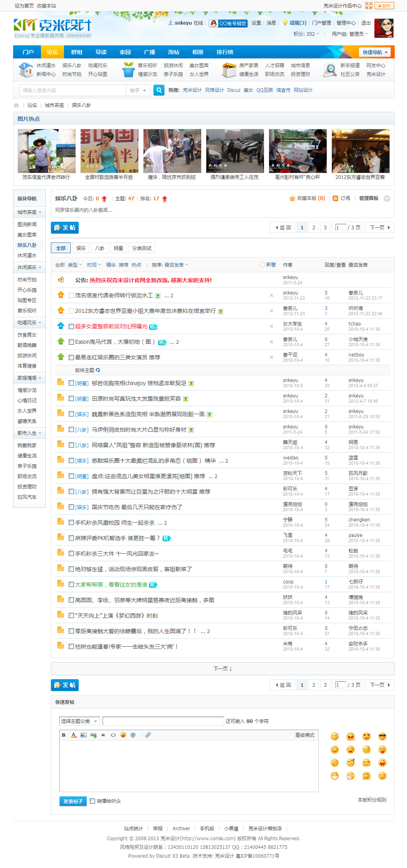Check the box for thread 最易走红娱乐圈的三类女演员
The height and width of the screenshot is (868, 407).
pyautogui.click(x=72, y=357)
